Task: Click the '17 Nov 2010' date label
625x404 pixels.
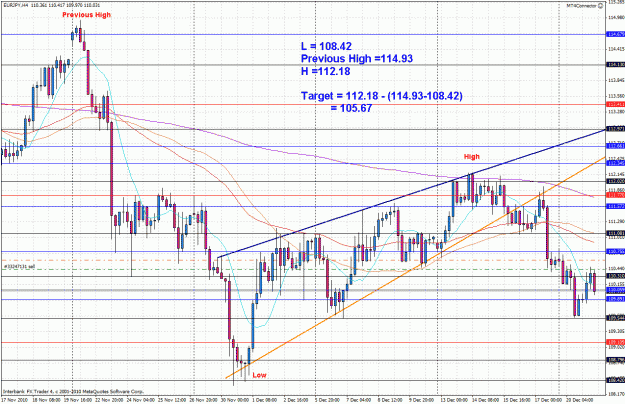Action: click(x=15, y=400)
